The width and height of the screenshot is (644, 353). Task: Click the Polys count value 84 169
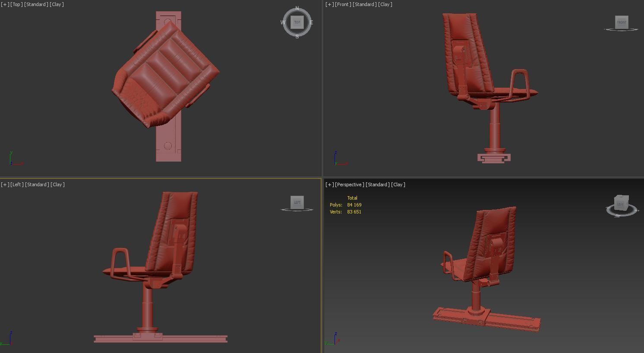pos(354,205)
